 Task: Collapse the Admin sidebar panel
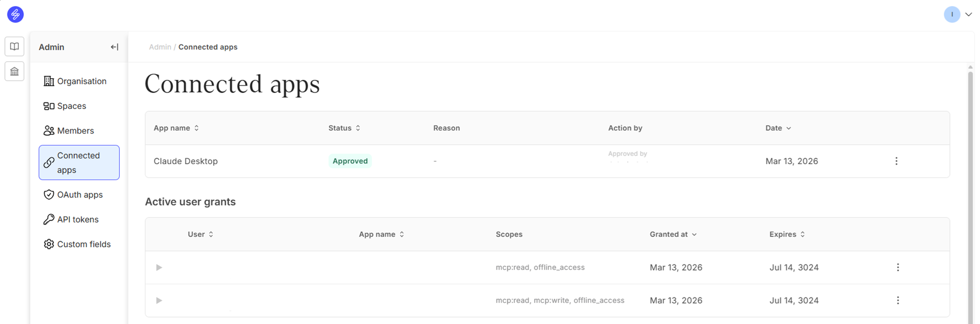(114, 47)
